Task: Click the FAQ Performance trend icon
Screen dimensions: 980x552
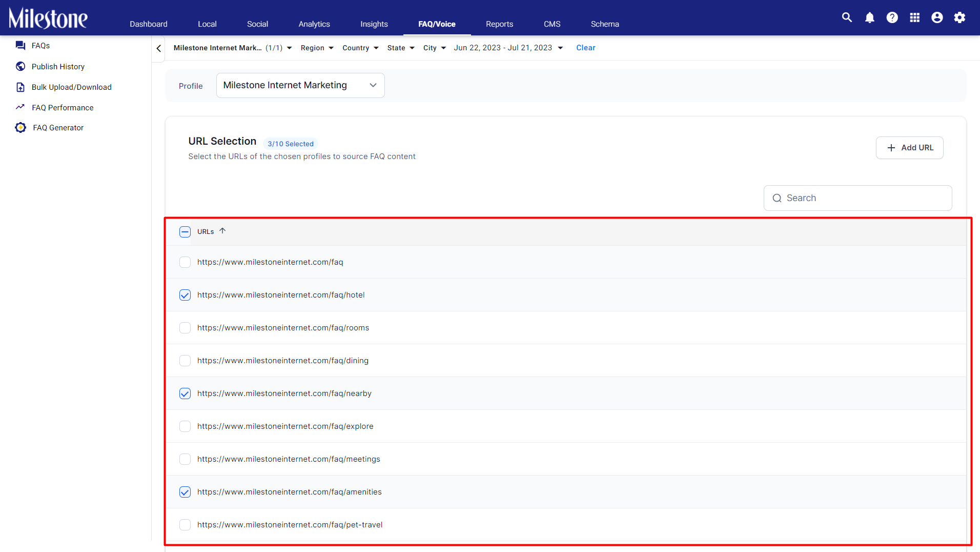Action: pos(21,107)
